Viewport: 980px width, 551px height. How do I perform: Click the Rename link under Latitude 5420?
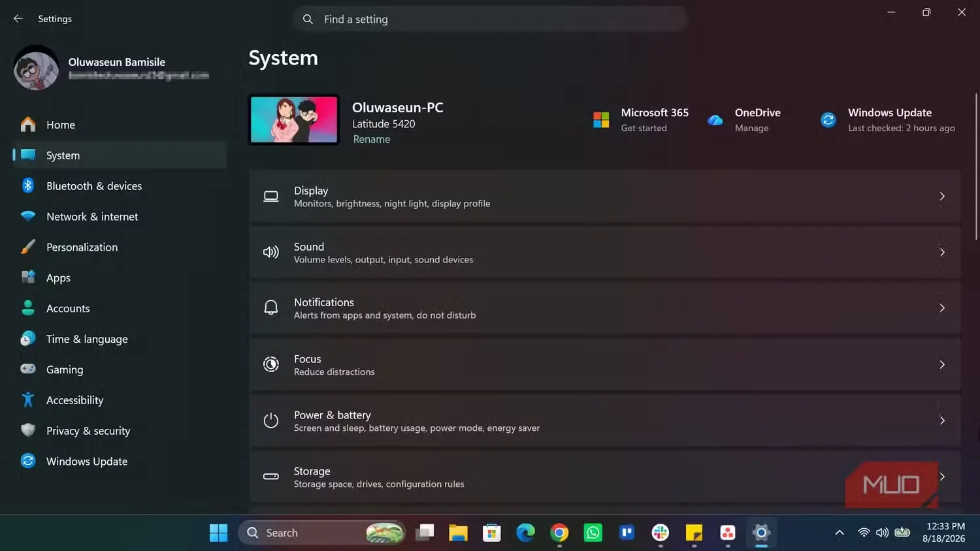pyautogui.click(x=372, y=139)
